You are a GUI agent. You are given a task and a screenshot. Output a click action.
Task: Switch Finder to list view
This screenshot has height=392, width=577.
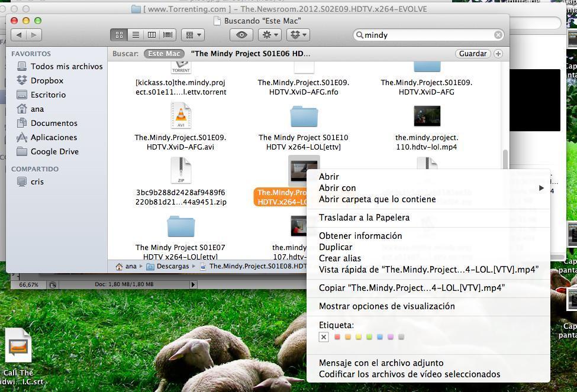point(136,35)
